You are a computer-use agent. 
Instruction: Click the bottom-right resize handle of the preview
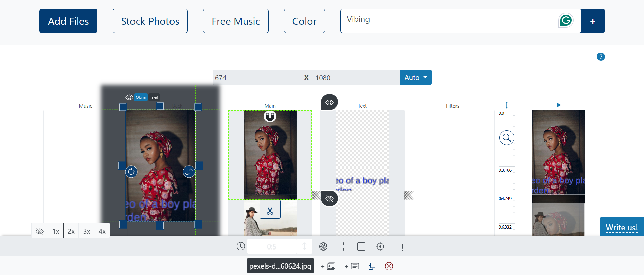click(x=198, y=224)
